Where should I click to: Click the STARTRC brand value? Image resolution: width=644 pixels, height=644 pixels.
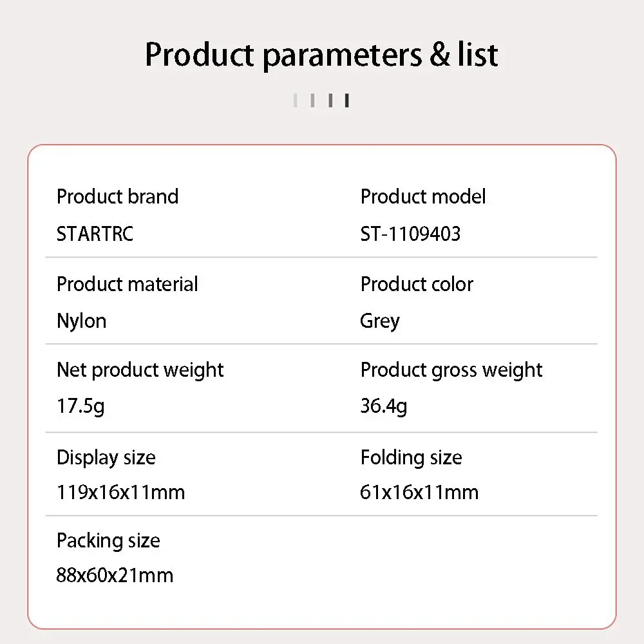click(95, 233)
